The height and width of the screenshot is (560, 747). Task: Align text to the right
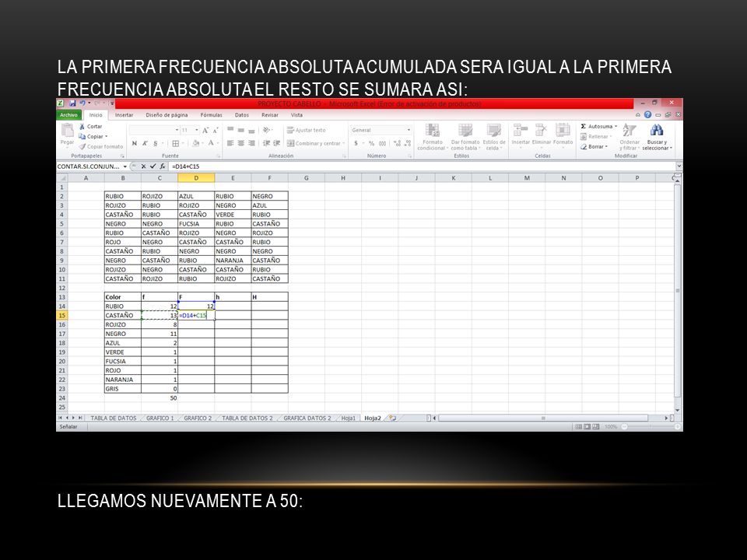click(251, 143)
